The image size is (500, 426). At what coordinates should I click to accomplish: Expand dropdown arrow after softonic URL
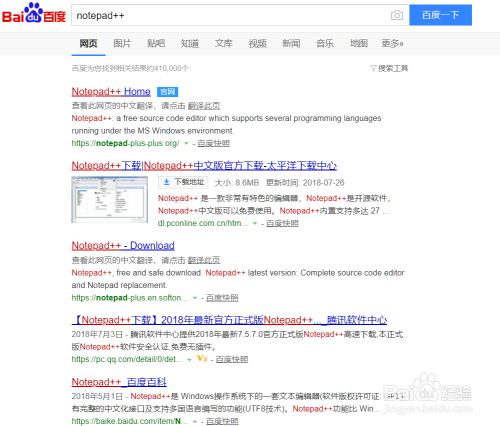[195, 298]
